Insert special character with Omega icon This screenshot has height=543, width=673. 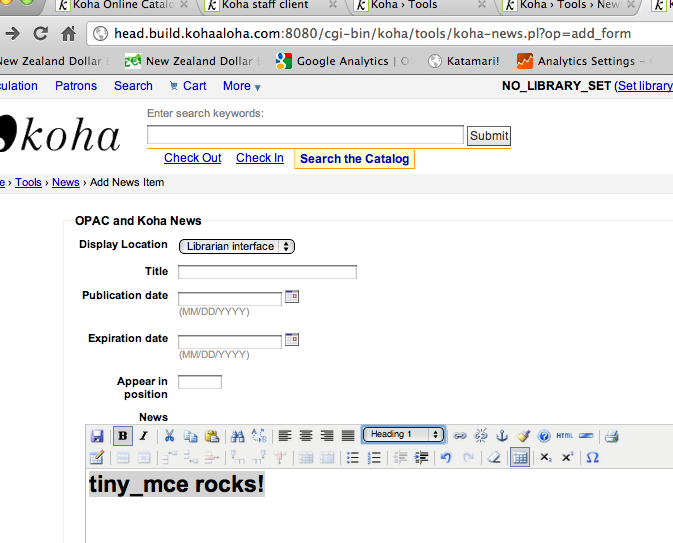point(592,457)
